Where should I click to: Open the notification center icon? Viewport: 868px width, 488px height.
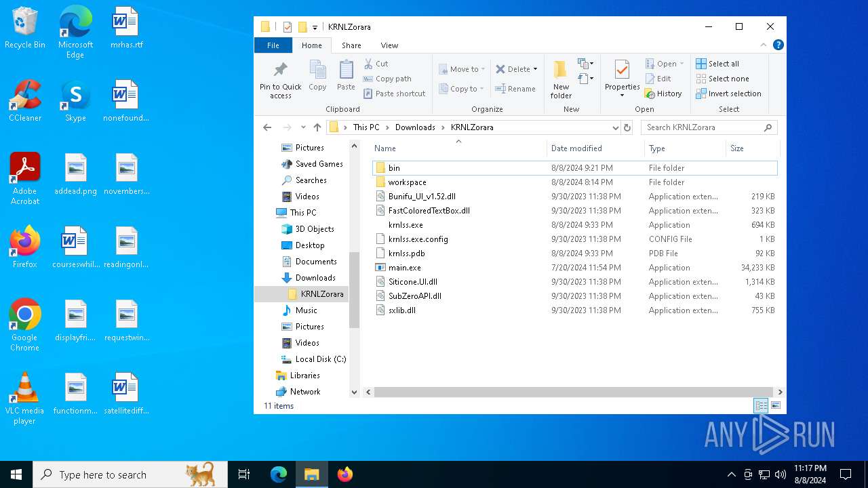[x=846, y=474]
